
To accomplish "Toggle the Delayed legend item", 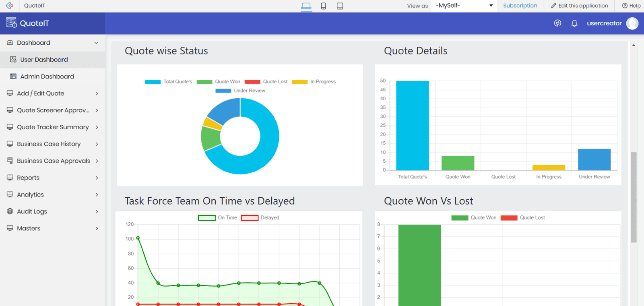I will coord(260,218).
